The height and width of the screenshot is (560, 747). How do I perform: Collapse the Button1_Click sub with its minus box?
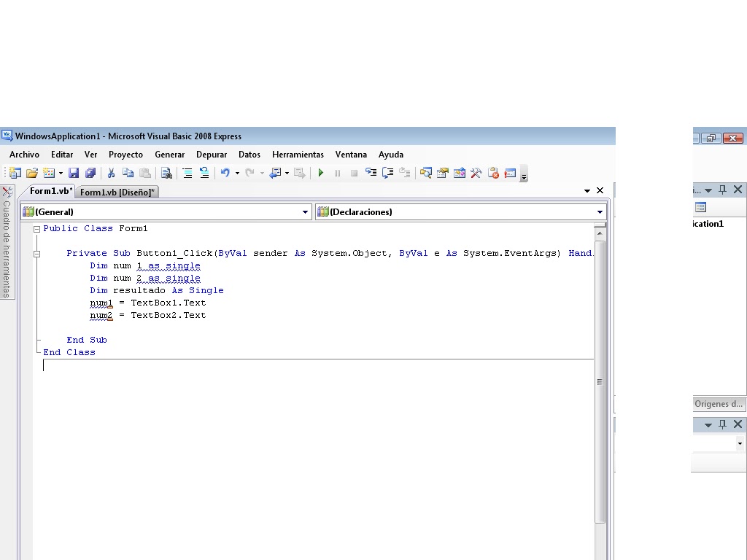click(35, 253)
